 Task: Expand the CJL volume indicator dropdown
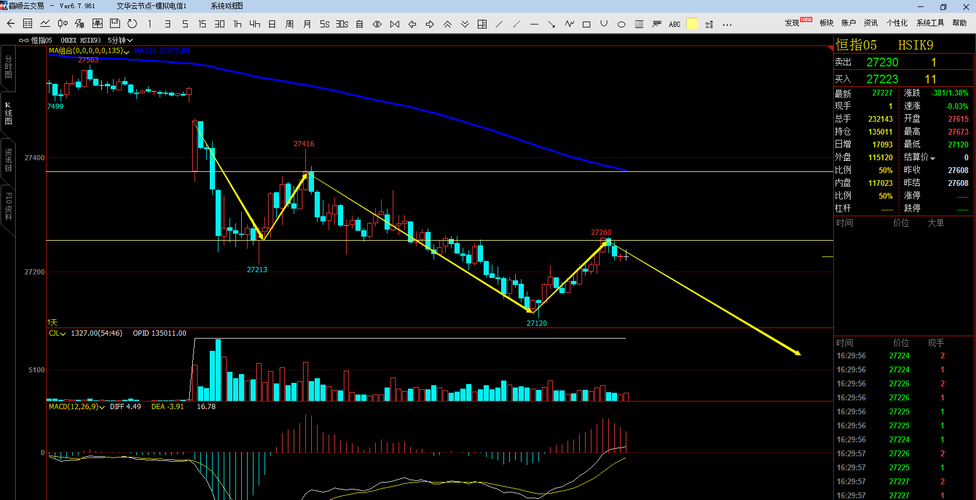(64, 334)
